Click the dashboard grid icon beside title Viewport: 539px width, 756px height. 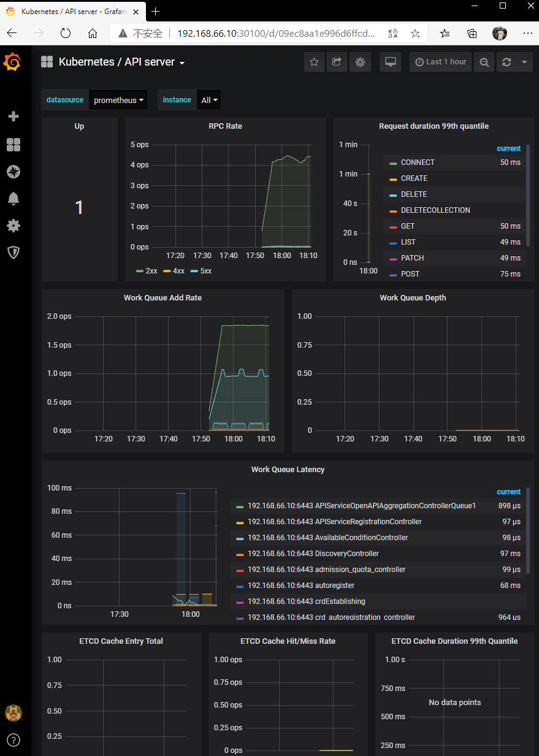point(47,62)
